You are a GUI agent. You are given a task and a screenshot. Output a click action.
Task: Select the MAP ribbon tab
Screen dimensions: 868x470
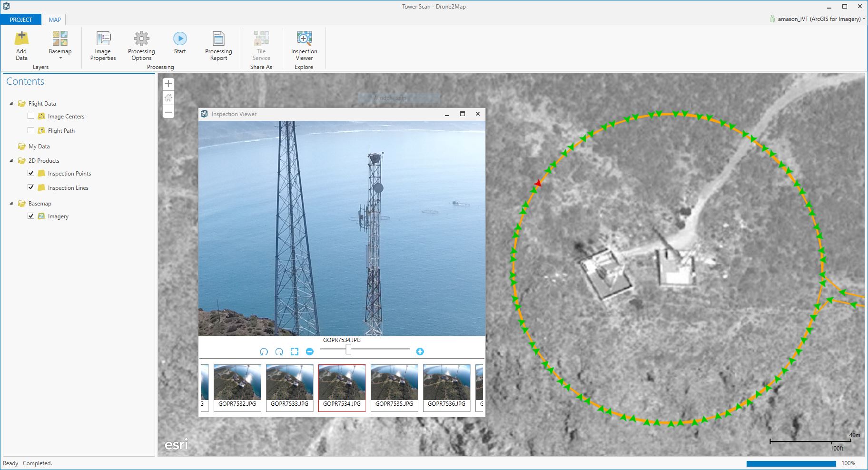pyautogui.click(x=55, y=20)
